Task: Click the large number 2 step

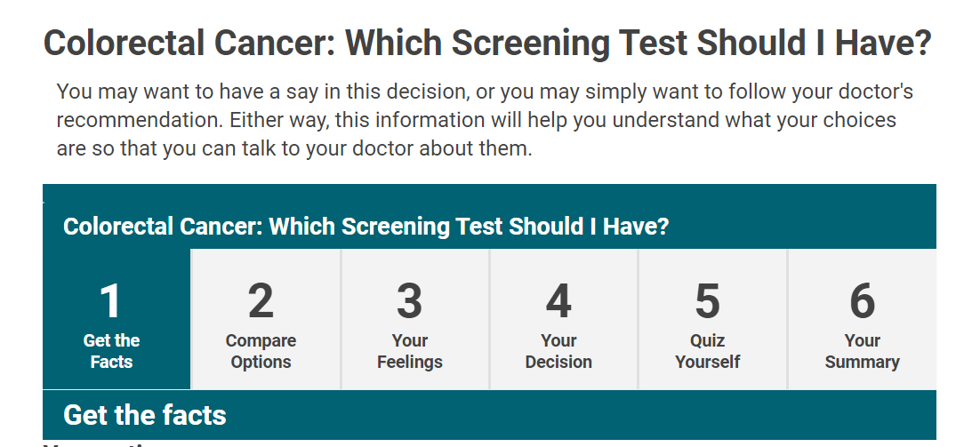Action: pos(261,301)
